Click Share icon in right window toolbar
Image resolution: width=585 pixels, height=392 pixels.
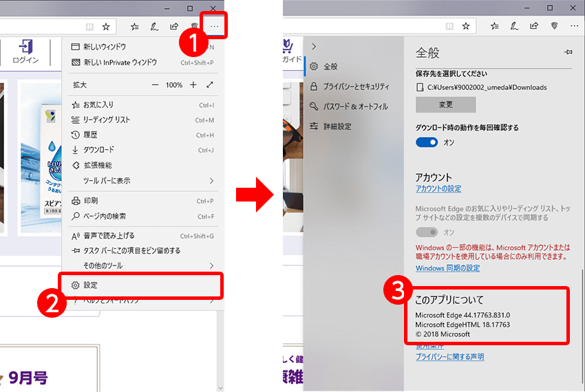coord(534,25)
